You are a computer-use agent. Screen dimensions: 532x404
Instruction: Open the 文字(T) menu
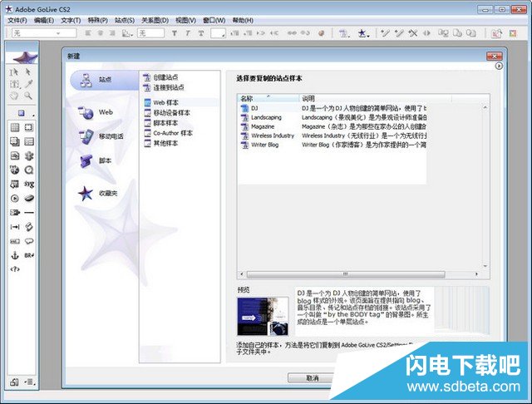tap(71, 20)
